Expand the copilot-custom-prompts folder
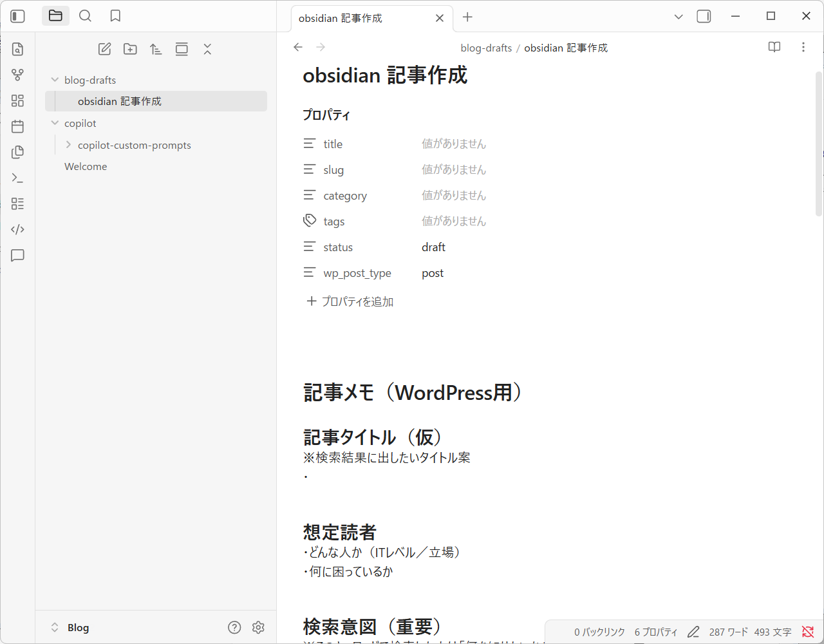 (x=68, y=145)
